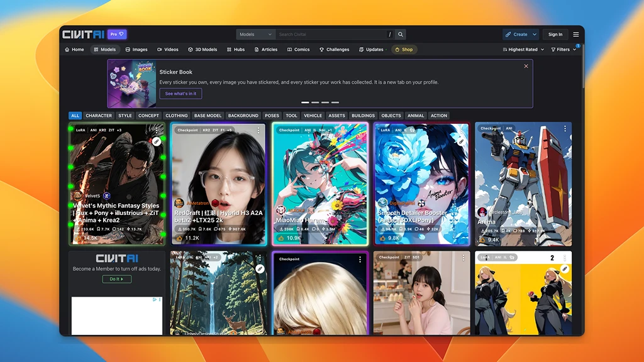Click the Search Civitai input field

pyautogui.click(x=331, y=35)
